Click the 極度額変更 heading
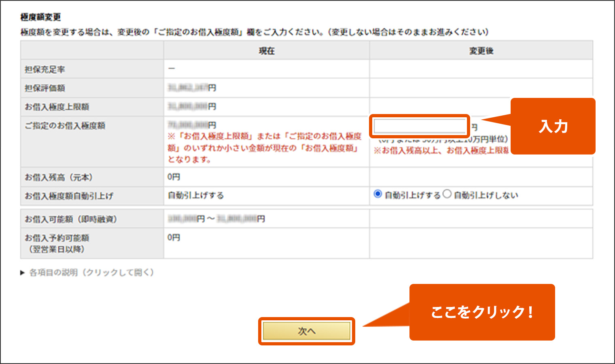This screenshot has height=364, width=615. coord(40,17)
